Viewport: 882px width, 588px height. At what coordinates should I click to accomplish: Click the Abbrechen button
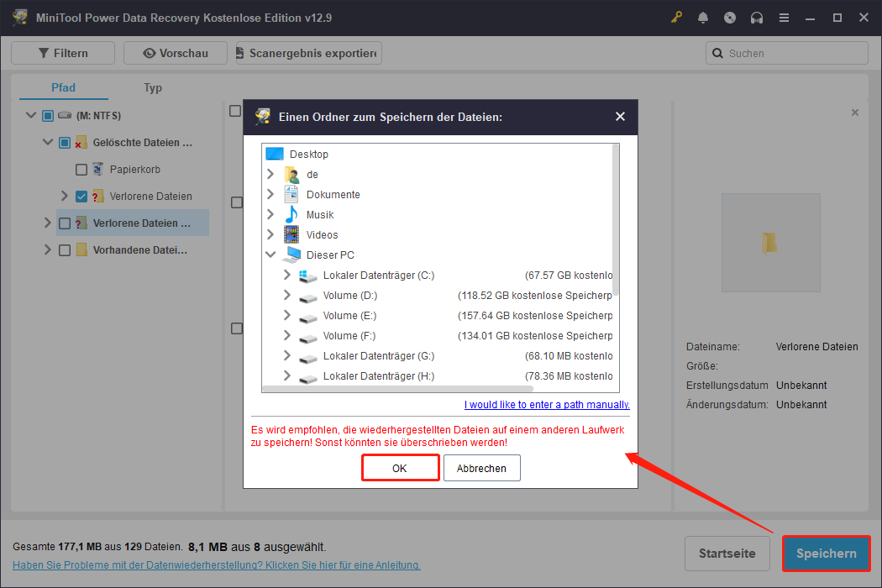point(481,468)
